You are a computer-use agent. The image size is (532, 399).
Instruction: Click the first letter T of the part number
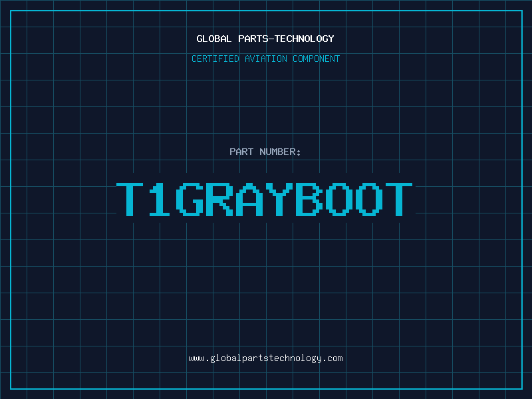131,199
